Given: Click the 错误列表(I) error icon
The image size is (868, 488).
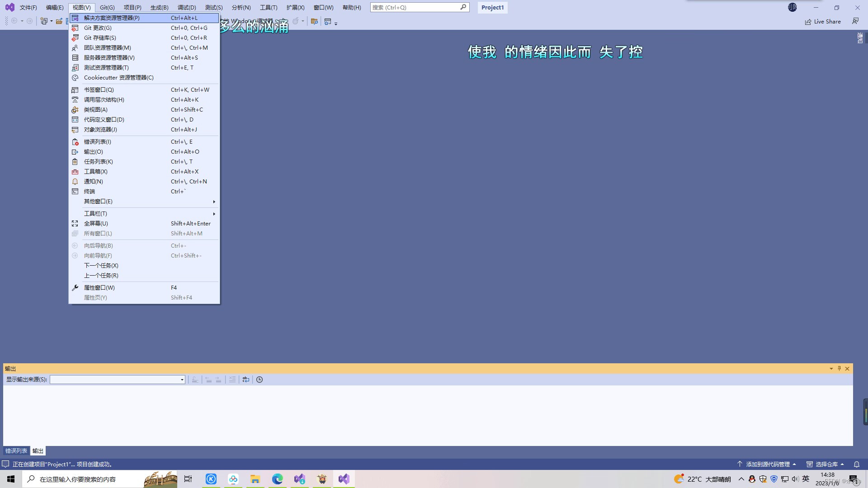Looking at the screenshot, I should tap(75, 142).
